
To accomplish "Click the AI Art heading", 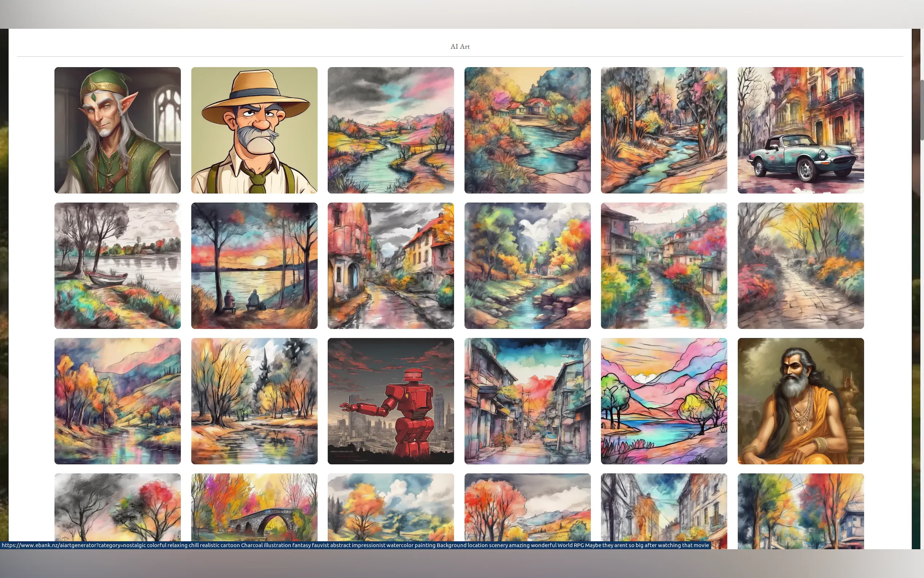I will click(x=460, y=46).
